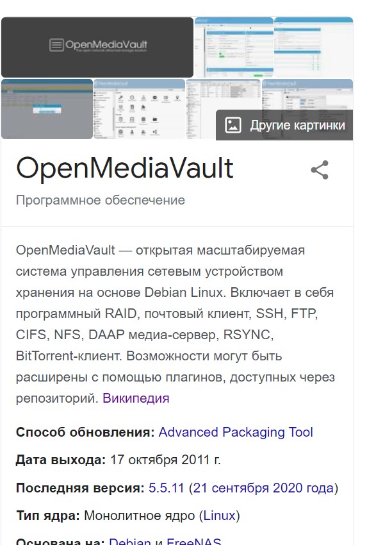The width and height of the screenshot is (392, 545).
Task: Click the Программное обеспечение subtitle
Action: point(101,200)
